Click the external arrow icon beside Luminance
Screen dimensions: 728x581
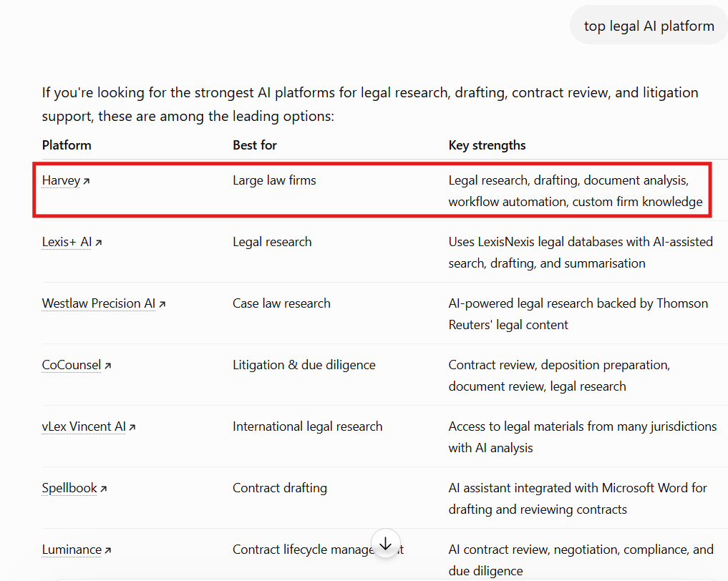[107, 550]
